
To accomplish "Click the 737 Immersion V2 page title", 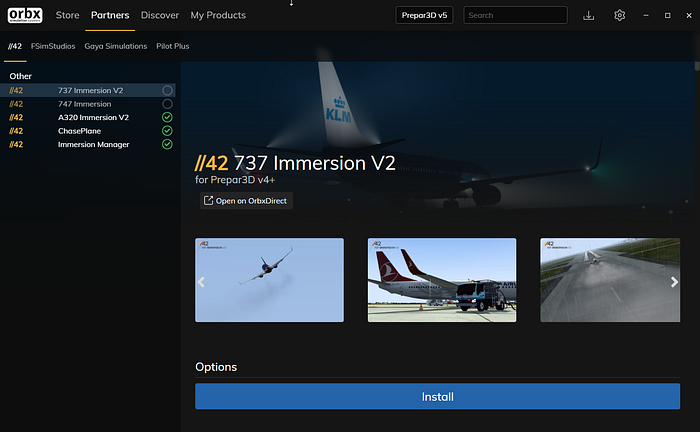I will click(295, 163).
